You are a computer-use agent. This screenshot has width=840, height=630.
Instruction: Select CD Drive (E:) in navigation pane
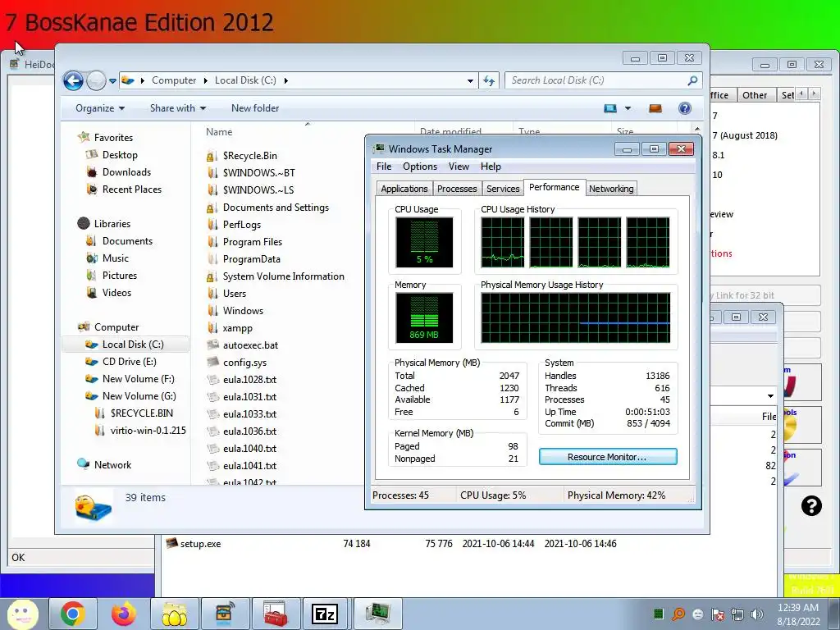click(129, 362)
